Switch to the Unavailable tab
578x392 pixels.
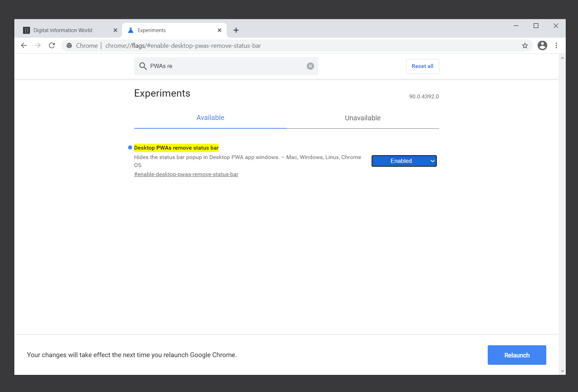(362, 118)
